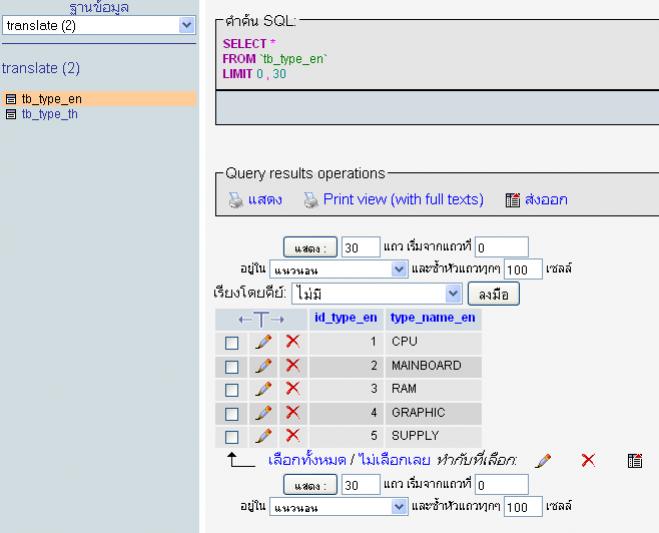Click the upper rows count field 30
Image resolution: width=659 pixels, height=533 pixels.
point(361,247)
